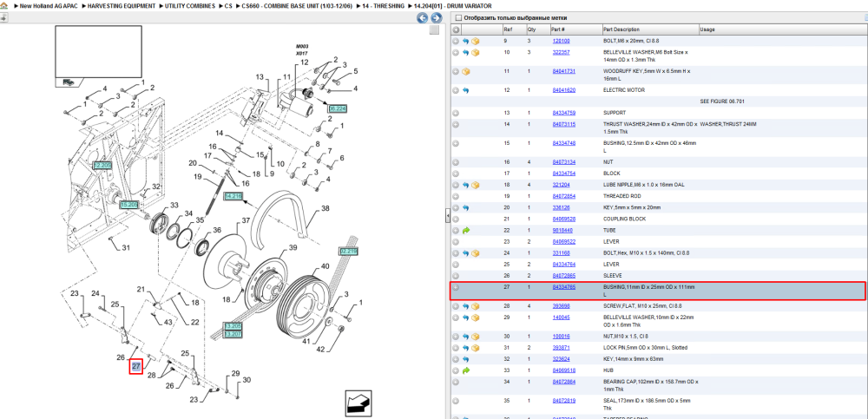Select callout number 37 in the diagram
This screenshot has height=419, width=868.
(x=245, y=221)
